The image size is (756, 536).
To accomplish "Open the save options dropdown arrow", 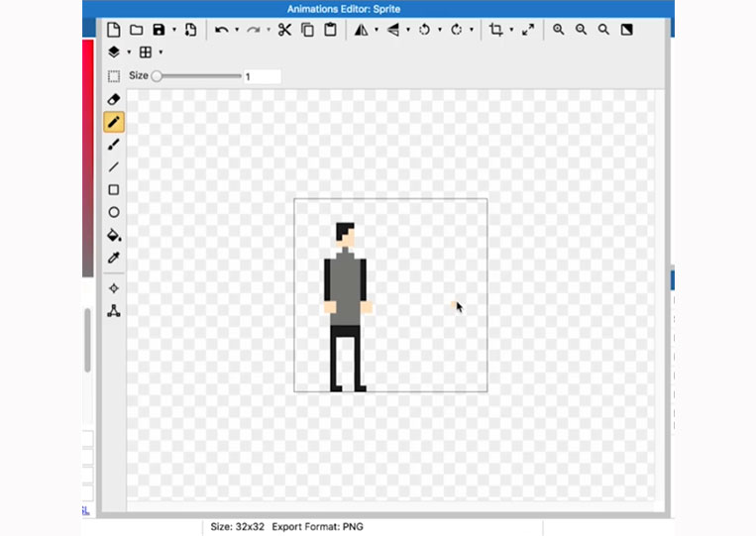I will pos(174,30).
